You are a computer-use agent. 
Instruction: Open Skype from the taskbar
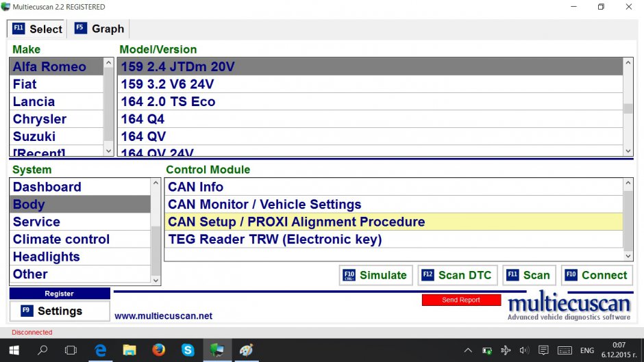point(188,350)
